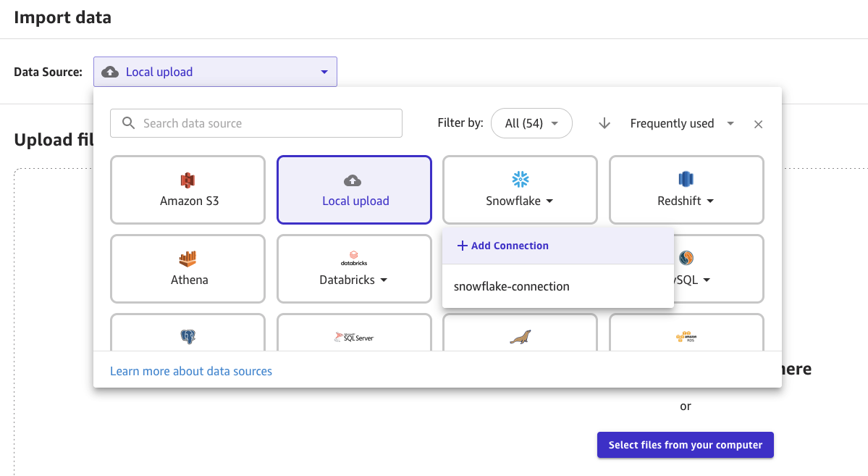868x476 pixels.
Task: Click the cloud icon in Data Source field
Action: pos(110,72)
